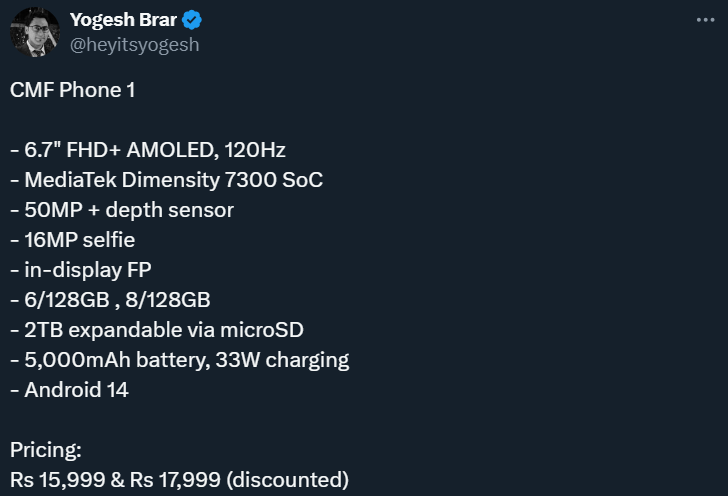Select the MediaTek Dimensity 7300 SoC line

(167, 180)
